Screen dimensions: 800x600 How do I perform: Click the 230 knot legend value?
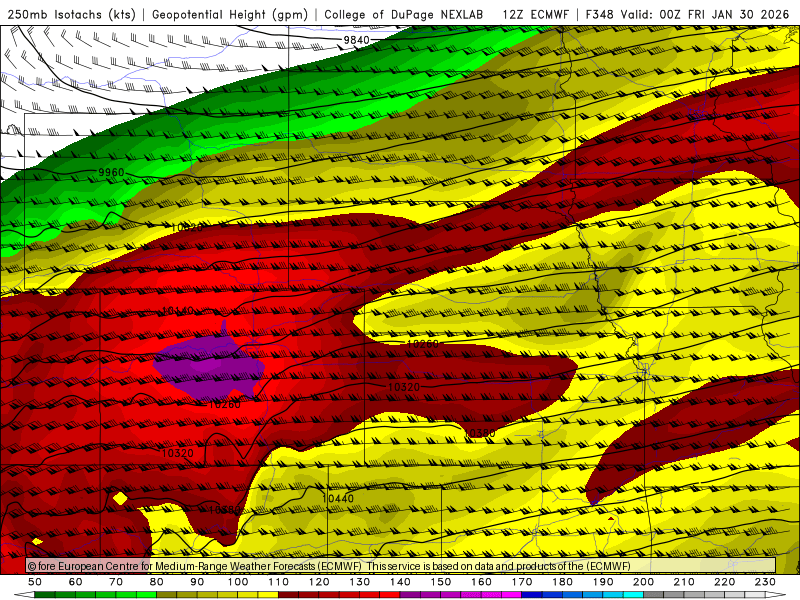[765, 582]
